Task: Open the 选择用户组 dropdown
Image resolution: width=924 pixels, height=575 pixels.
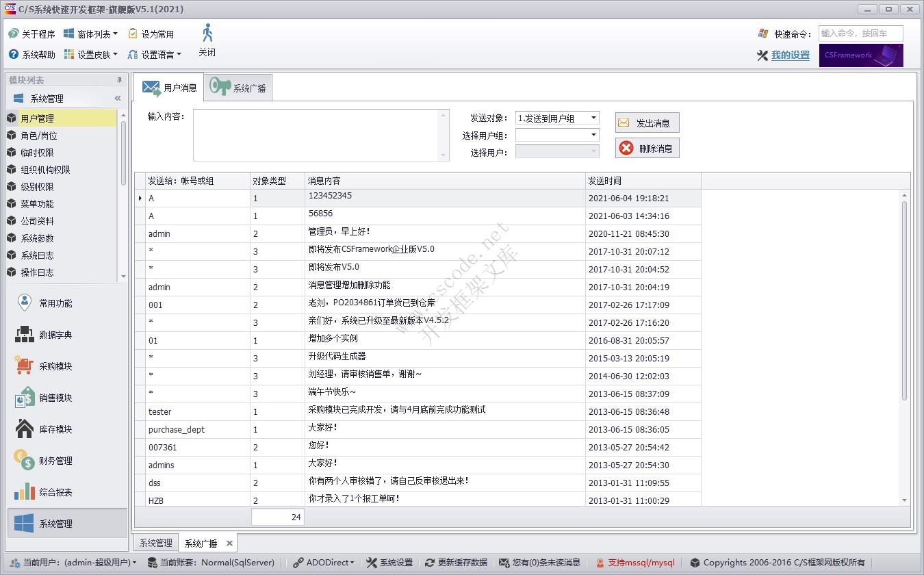Action: 593,134
